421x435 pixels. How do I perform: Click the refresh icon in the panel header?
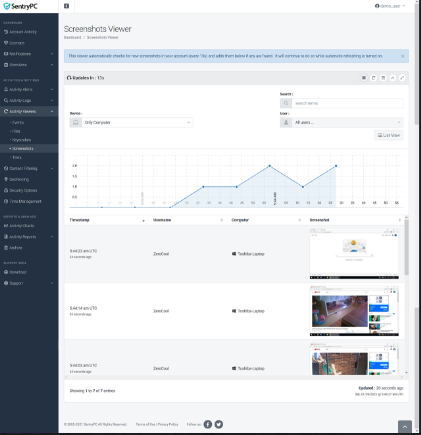pyautogui.click(x=373, y=78)
